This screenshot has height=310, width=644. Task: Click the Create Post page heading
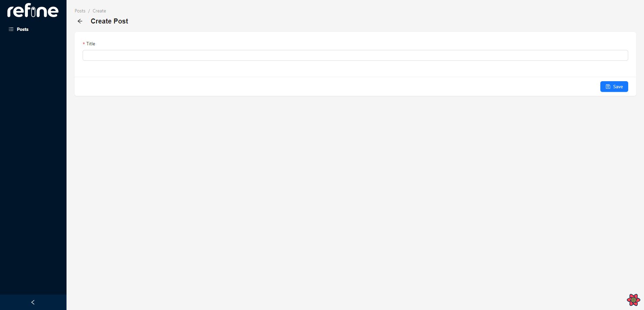(109, 21)
